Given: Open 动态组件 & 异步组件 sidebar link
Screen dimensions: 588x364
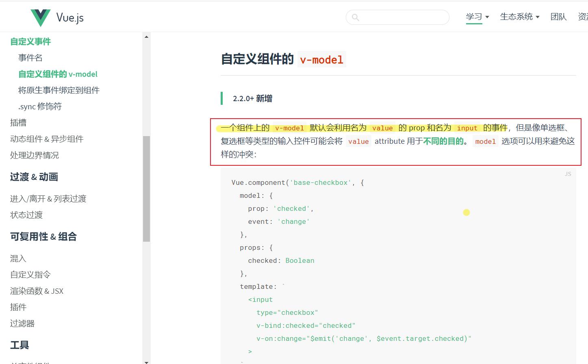Looking at the screenshot, I should (47, 139).
